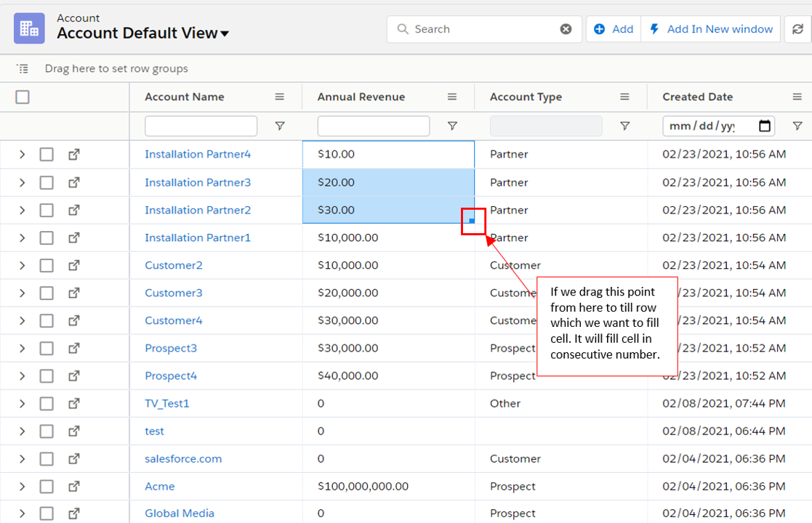
Task: Open the Installation Partner4 record in new window icon
Action: click(74, 155)
